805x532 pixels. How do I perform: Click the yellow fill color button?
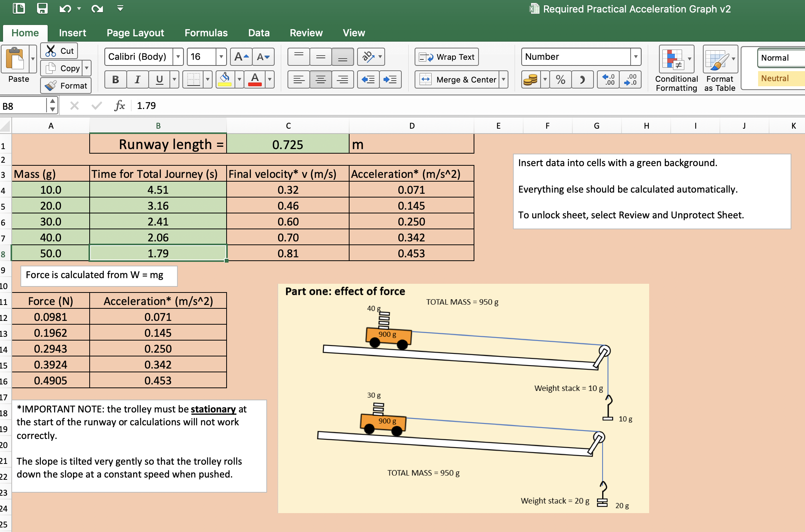[x=225, y=79]
